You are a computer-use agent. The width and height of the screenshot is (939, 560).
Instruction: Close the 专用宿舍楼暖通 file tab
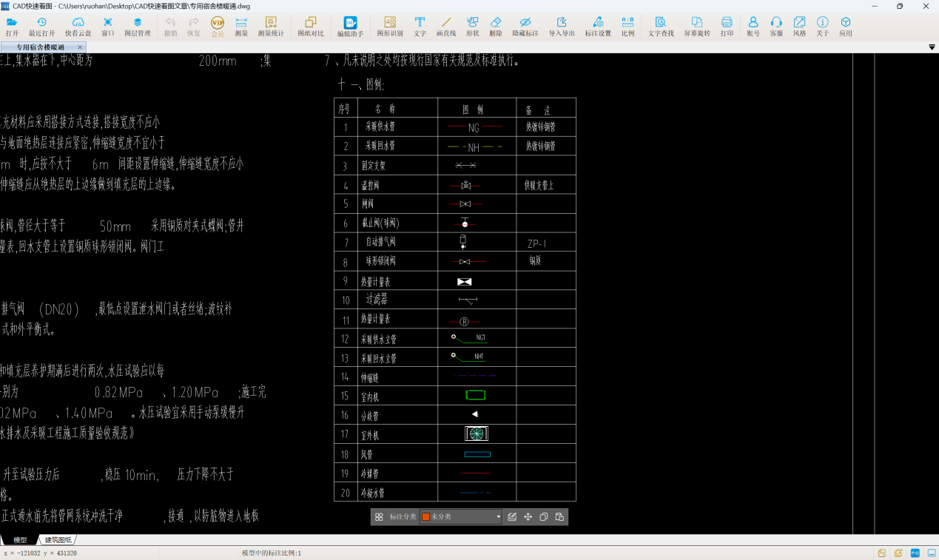point(81,47)
